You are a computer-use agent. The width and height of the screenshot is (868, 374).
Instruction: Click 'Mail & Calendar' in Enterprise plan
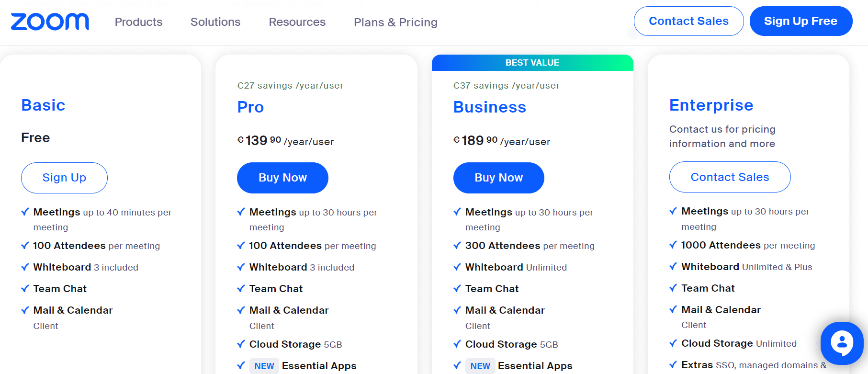(x=721, y=310)
